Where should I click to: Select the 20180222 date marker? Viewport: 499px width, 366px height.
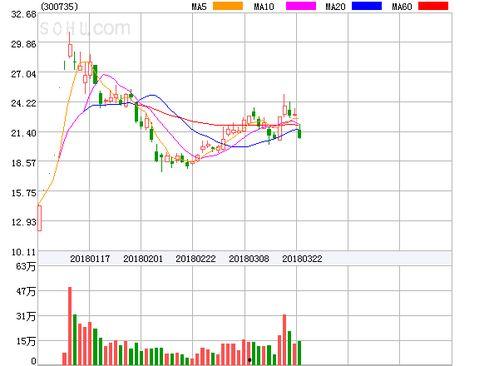point(196,259)
